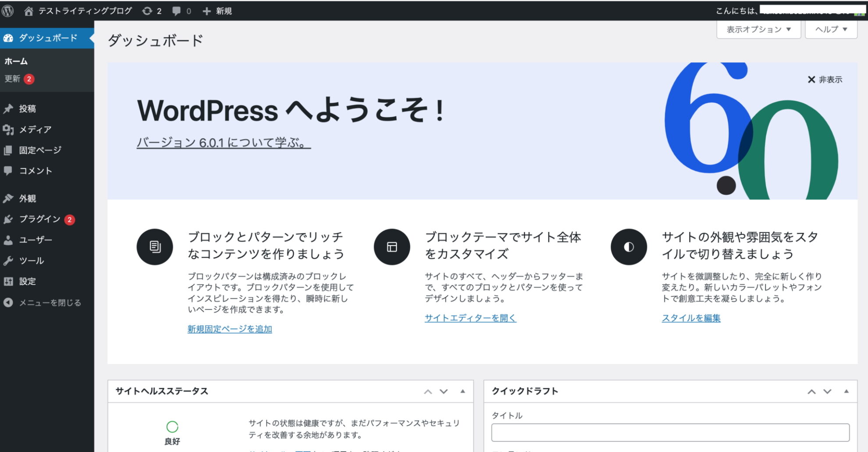This screenshot has width=868, height=452.
Task: Click the ユーザー person icon
Action: (8, 240)
